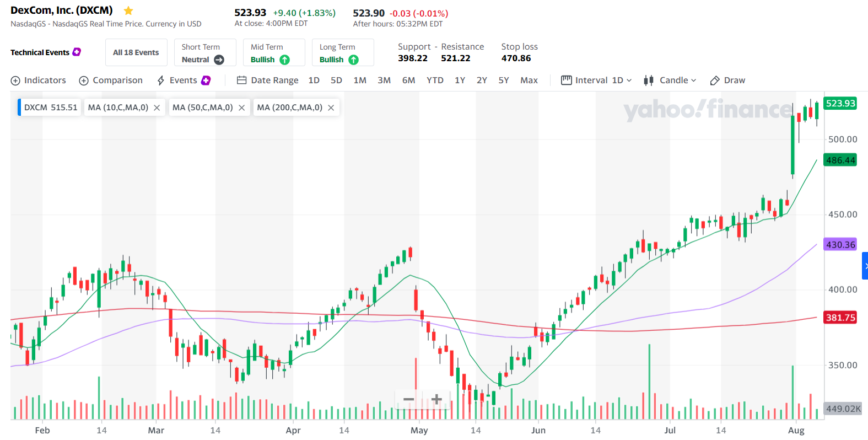Expand the blue side panel tab

click(x=865, y=266)
